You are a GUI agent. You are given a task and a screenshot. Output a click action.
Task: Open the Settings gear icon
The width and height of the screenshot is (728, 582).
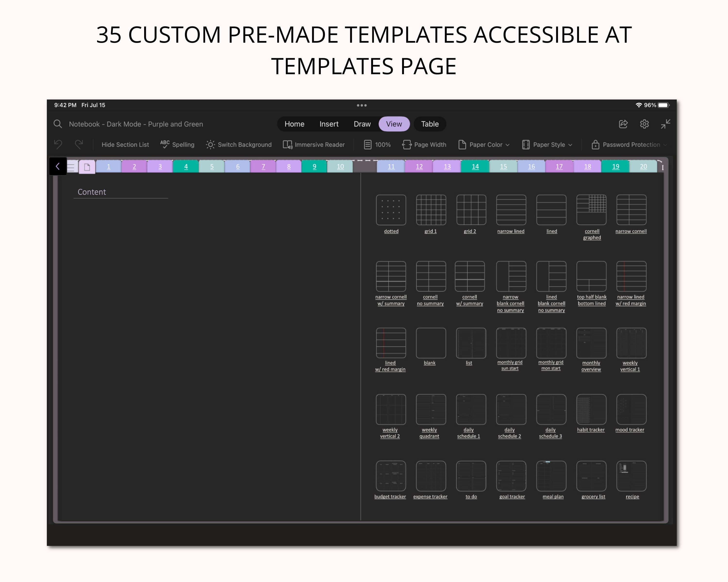click(x=644, y=124)
